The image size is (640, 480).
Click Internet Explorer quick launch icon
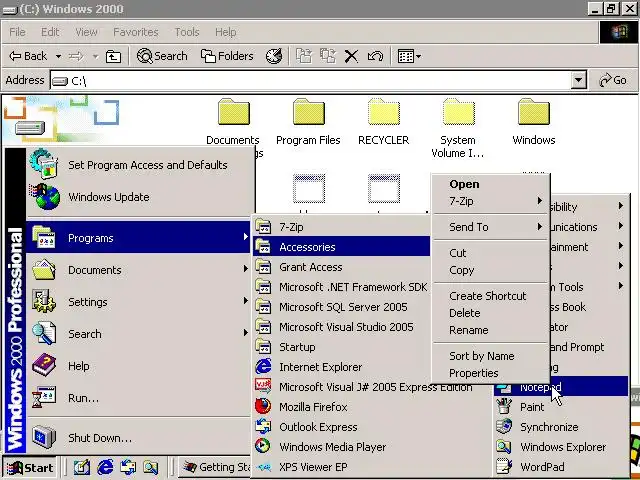105,467
